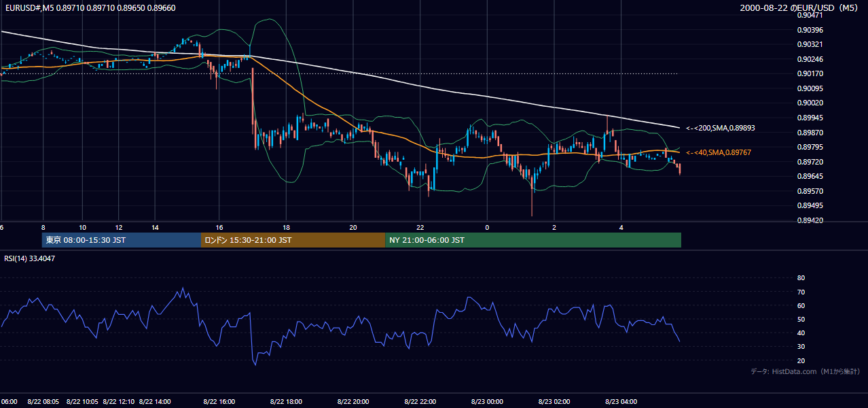
Task: Click the 8/22 08:05 time label
Action: 43,402
